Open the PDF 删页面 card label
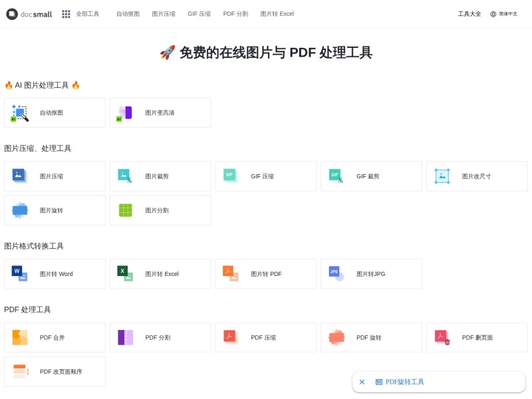The image size is (532, 399). tap(477, 338)
